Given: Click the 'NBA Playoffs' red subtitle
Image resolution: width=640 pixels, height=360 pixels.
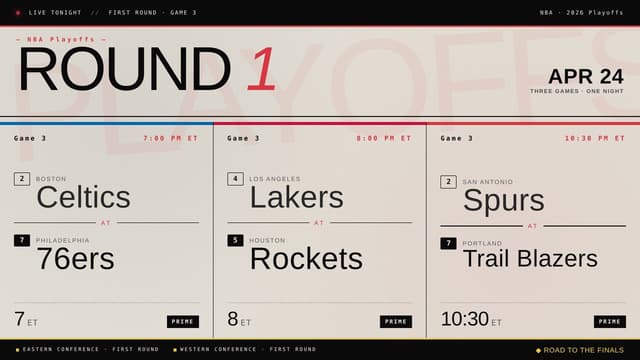Looking at the screenshot, I should tap(61, 40).
